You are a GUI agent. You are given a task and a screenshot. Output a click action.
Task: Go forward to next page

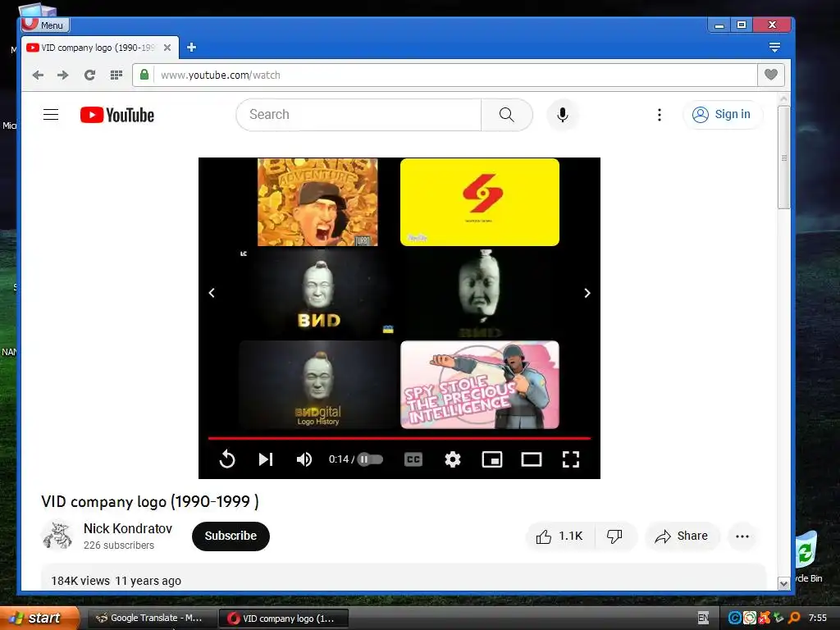pos(63,75)
